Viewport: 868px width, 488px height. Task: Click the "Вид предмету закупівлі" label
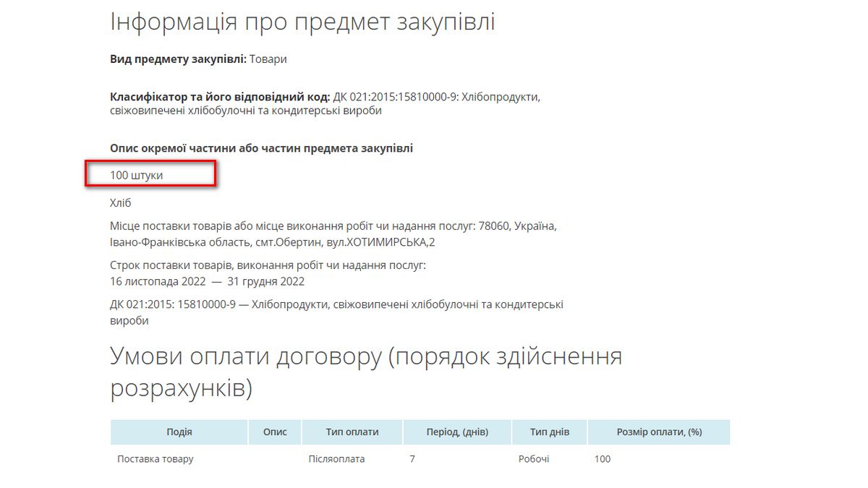pos(178,59)
